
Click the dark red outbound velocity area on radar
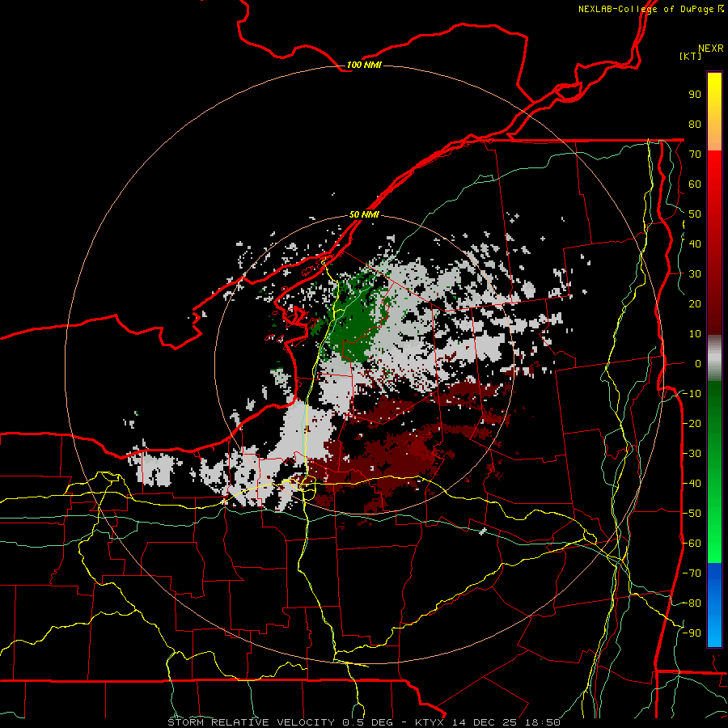point(395,455)
